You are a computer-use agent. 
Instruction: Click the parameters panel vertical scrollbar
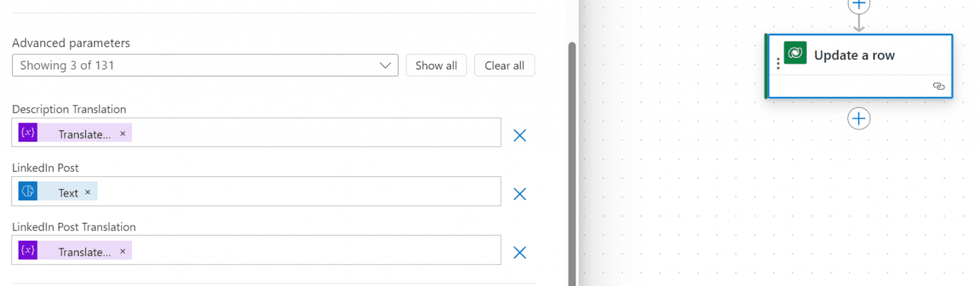coord(572,160)
